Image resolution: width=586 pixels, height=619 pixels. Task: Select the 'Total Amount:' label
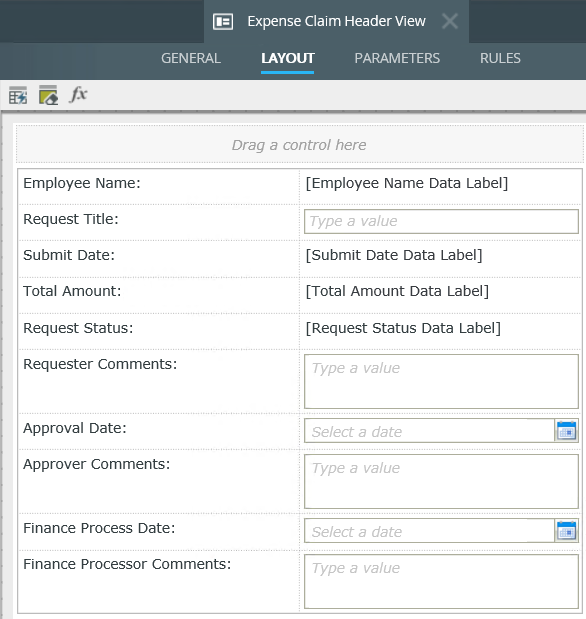[x=72, y=291]
